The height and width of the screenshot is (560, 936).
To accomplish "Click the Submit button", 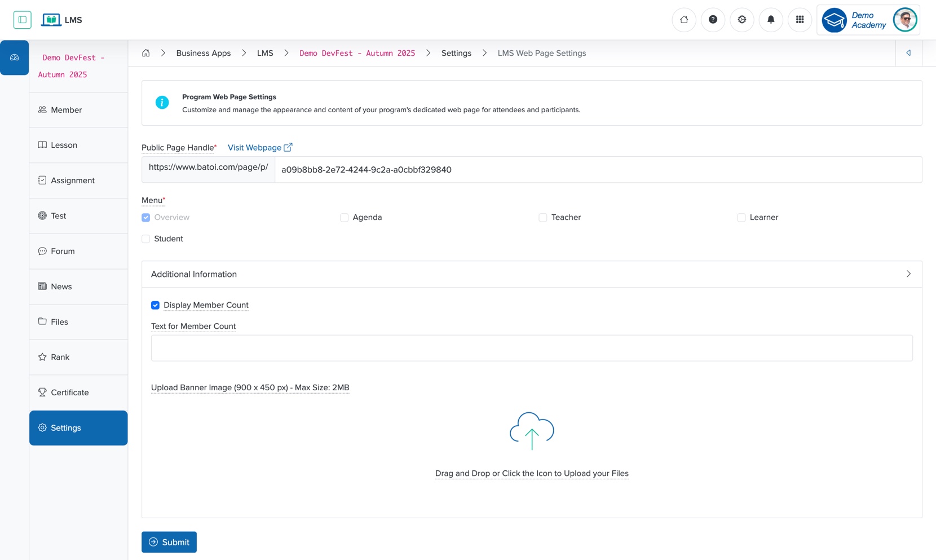I will (x=169, y=541).
